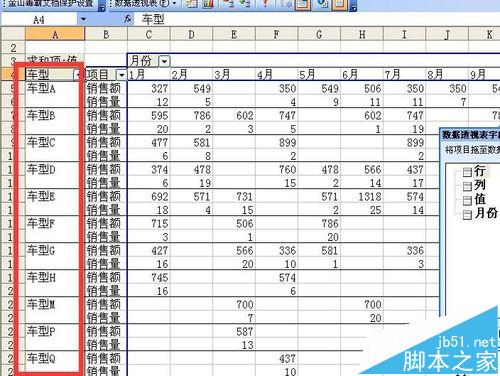Open the 月份 field filter dropdown
The image size is (500, 376).
point(164,61)
